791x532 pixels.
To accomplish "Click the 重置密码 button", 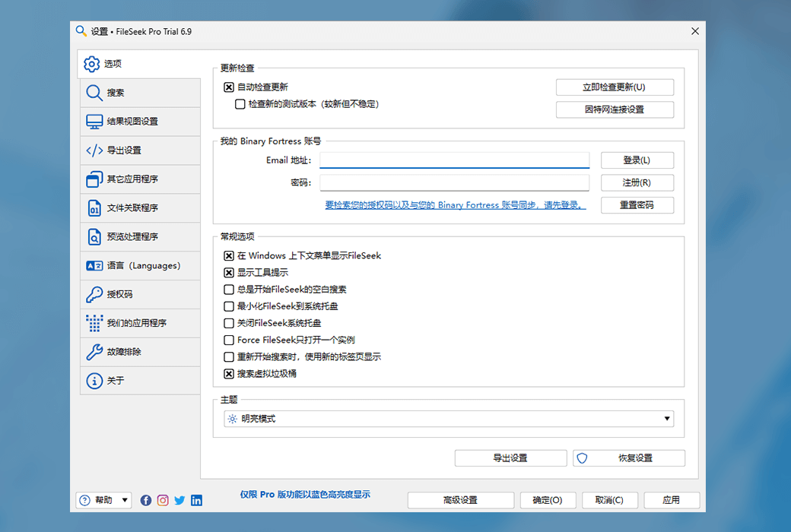I will click(637, 205).
